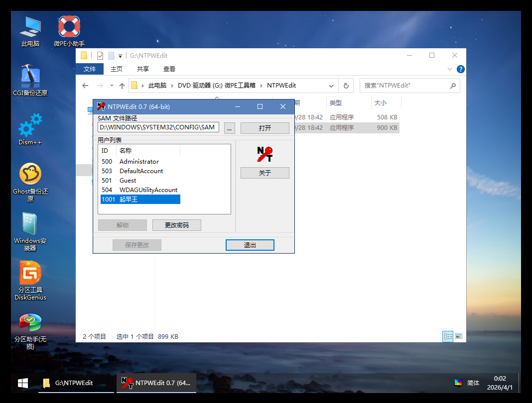532x403 pixels.
Task: Select the 508 KB file row
Action: 347,117
